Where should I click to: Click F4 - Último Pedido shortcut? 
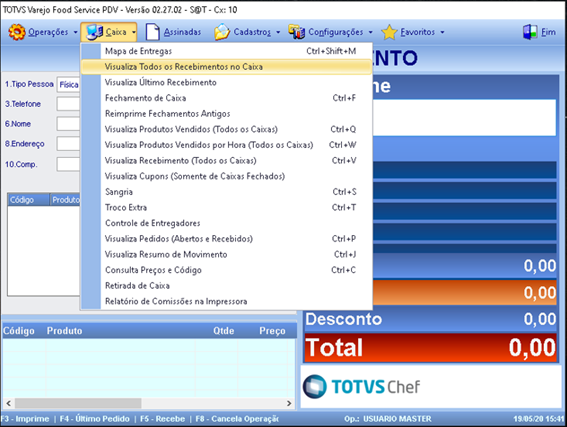click(x=94, y=419)
